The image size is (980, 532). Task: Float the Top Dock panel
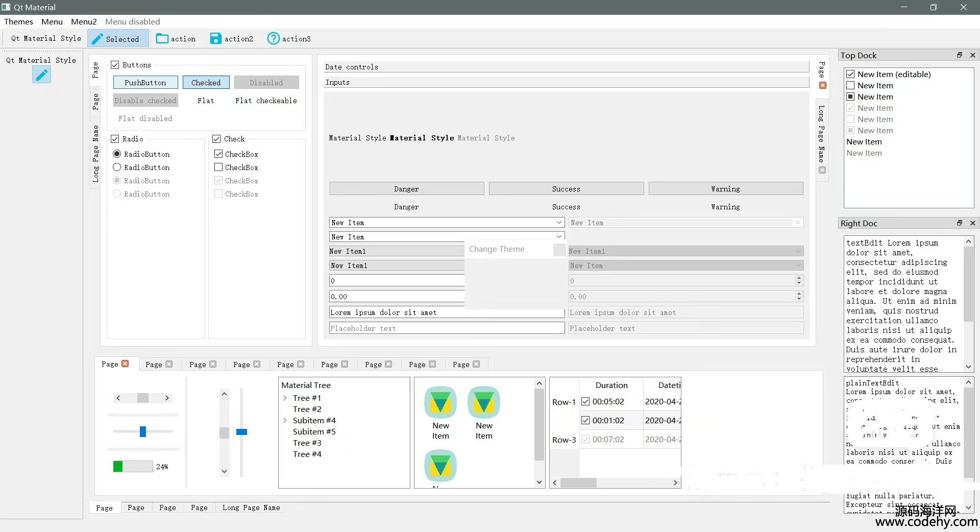[x=960, y=55]
